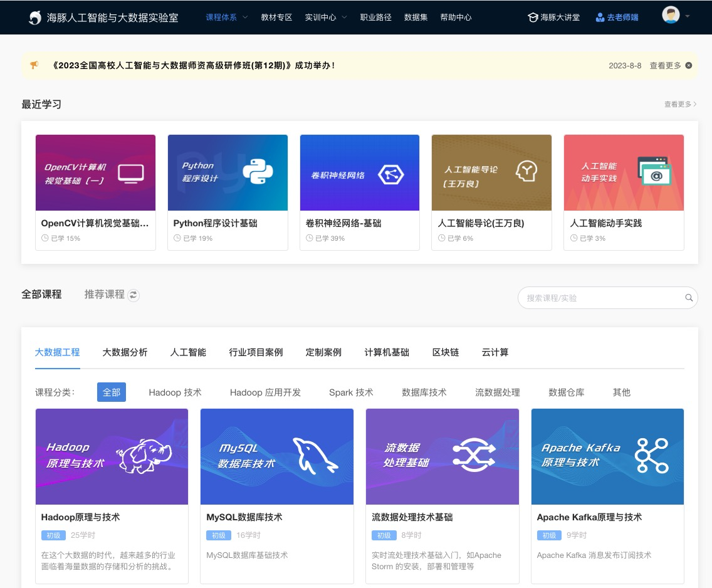Dismiss the announcement banner with the X icon
This screenshot has height=588, width=712.
point(689,65)
